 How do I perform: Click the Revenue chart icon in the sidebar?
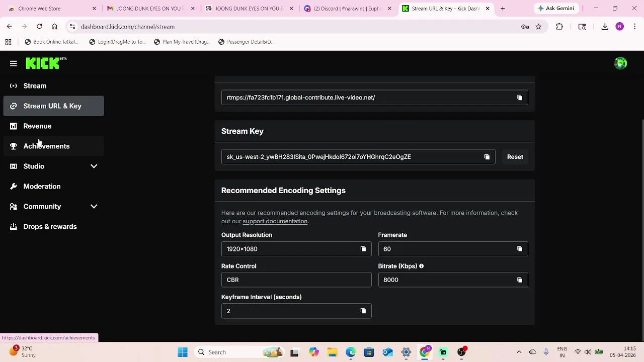tap(14, 126)
